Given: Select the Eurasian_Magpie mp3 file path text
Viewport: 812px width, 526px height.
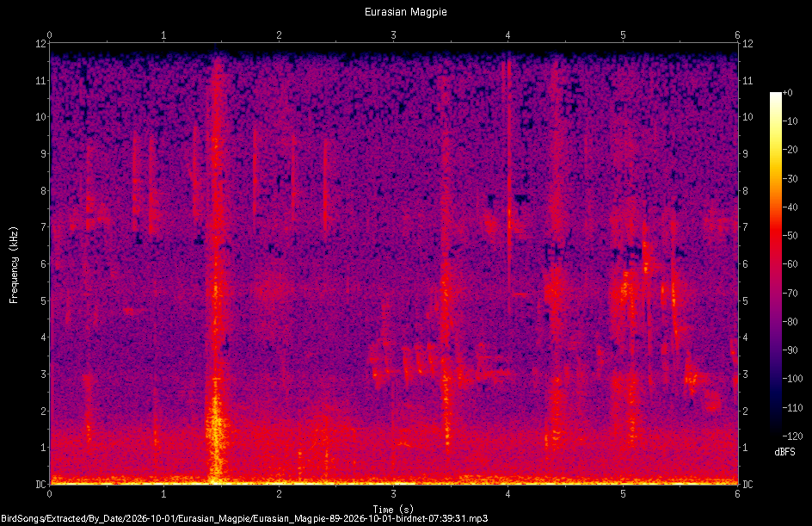Looking at the screenshot, I should pyautogui.click(x=244, y=518).
